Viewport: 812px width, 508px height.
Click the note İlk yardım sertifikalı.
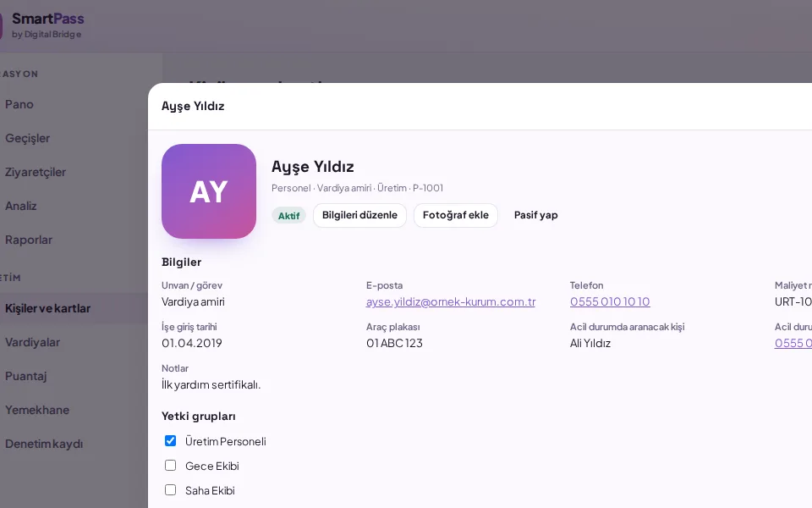tap(211, 384)
